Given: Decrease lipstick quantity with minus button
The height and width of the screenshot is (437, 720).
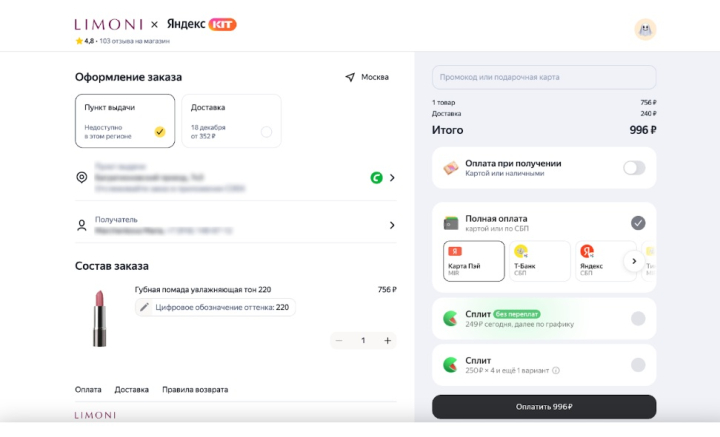Looking at the screenshot, I should (339, 341).
